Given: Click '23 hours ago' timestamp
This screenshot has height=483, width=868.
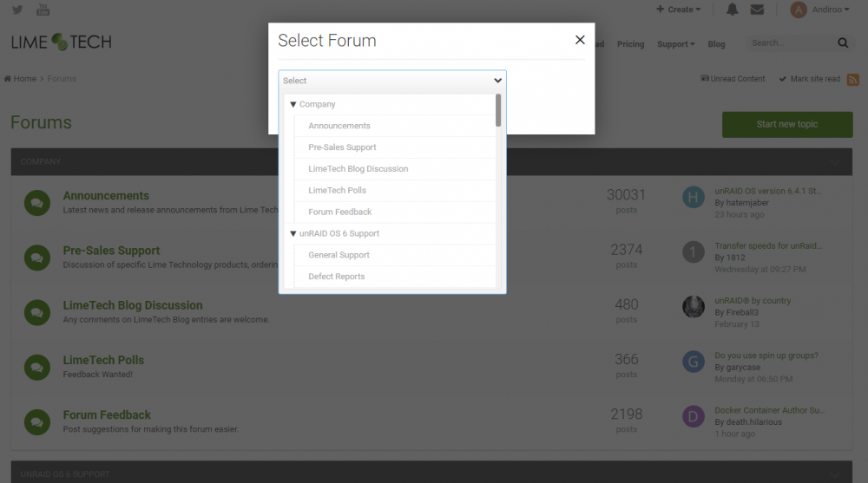Looking at the screenshot, I should pos(739,215).
